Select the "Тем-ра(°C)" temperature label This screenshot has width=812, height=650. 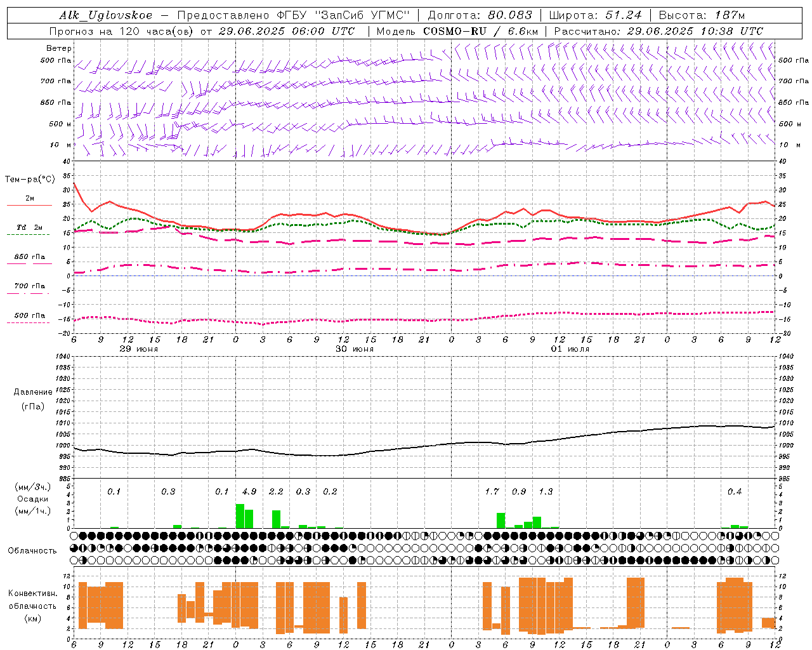30,180
